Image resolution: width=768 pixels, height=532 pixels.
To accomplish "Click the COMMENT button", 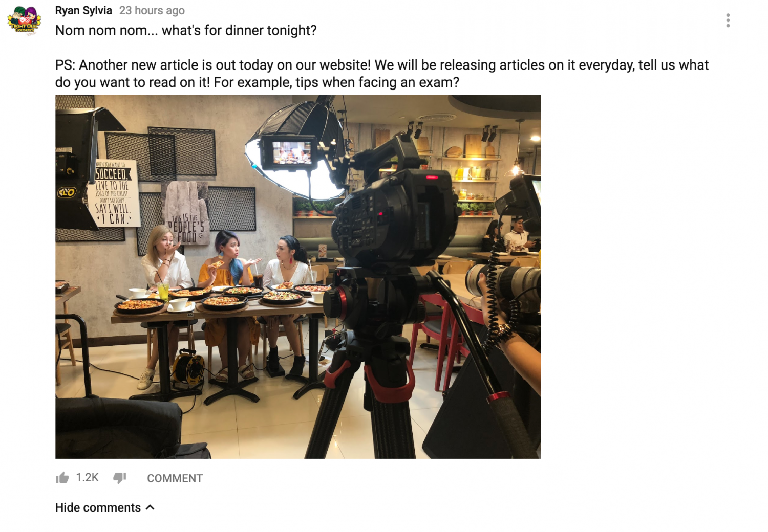I will [175, 478].
